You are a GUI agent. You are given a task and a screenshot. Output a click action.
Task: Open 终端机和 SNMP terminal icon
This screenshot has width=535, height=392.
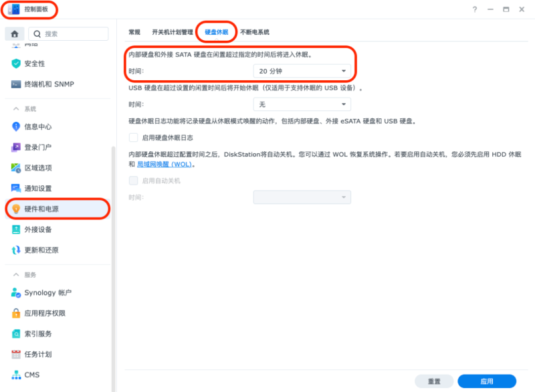pyautogui.click(x=16, y=84)
